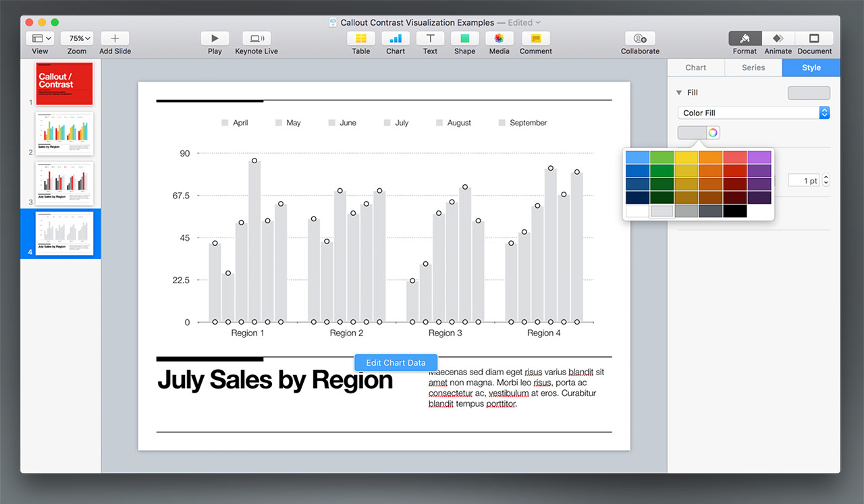This screenshot has width=864, height=504.
Task: Pick the black swatch in palette
Action: point(734,211)
